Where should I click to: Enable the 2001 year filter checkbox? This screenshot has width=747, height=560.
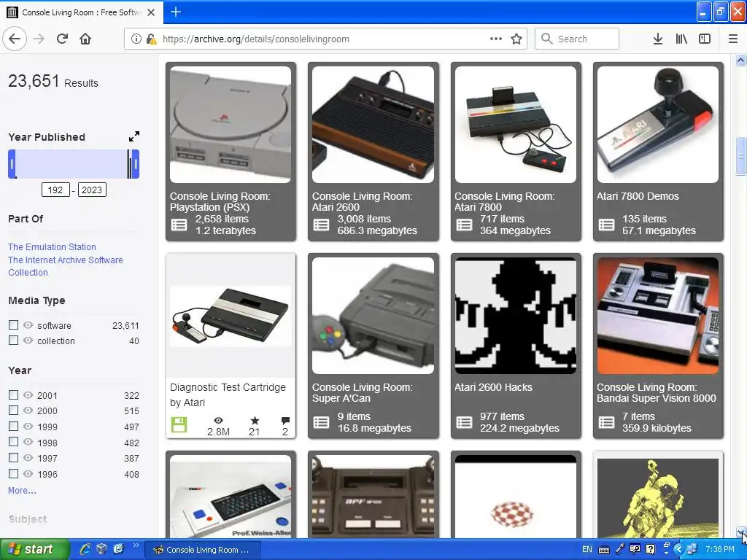click(x=13, y=394)
